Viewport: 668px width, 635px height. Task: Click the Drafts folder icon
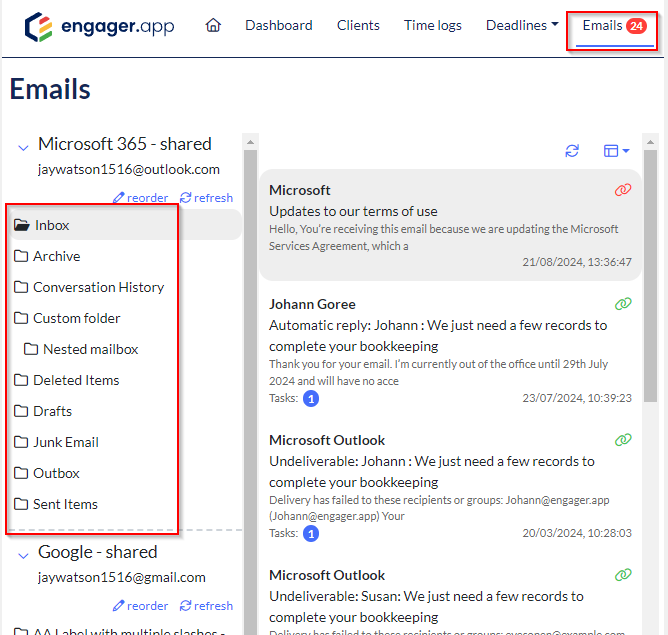tap(21, 411)
